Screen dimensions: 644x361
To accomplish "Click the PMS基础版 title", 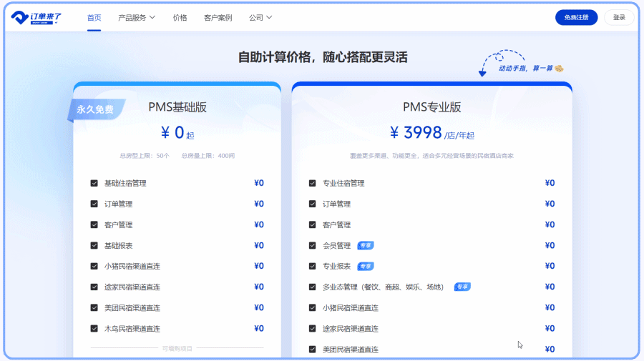I will click(x=177, y=107).
